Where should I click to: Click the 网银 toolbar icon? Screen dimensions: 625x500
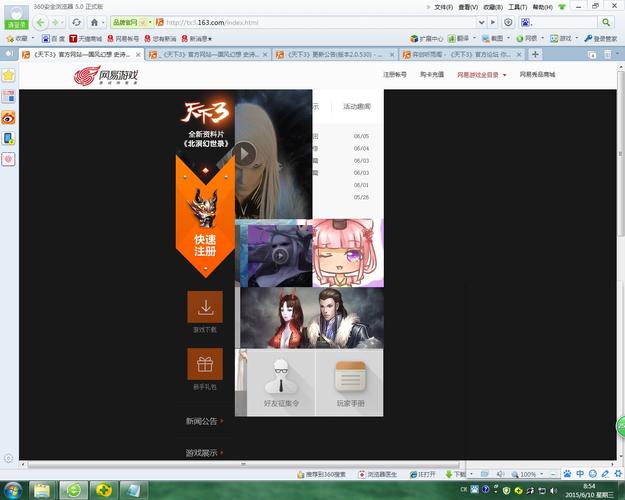pos(527,39)
